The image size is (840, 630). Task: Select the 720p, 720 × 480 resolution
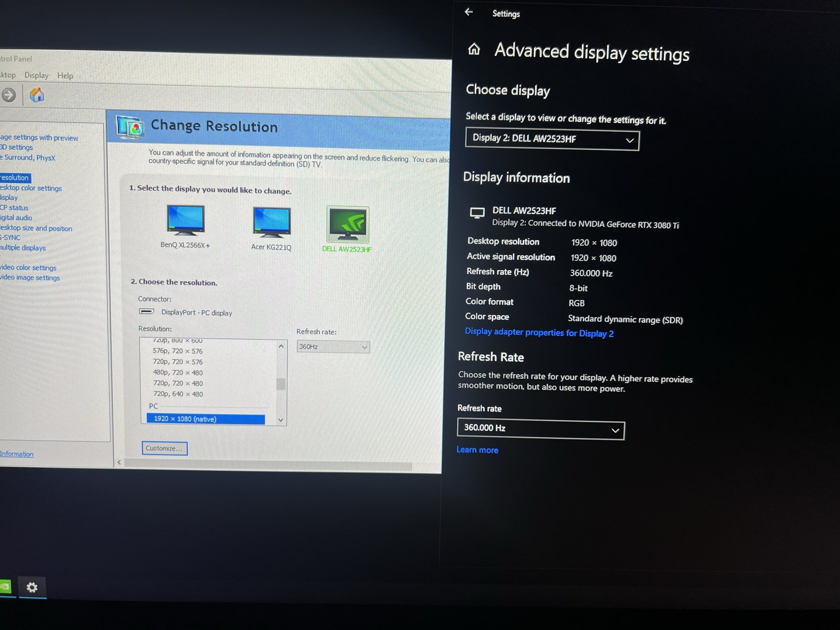pos(178,383)
